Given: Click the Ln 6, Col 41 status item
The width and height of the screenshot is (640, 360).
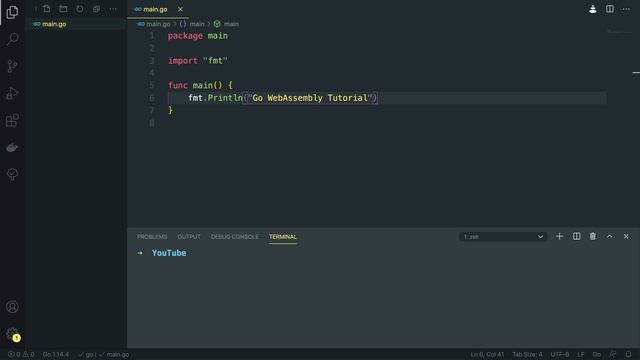Looking at the screenshot, I should [487, 354].
